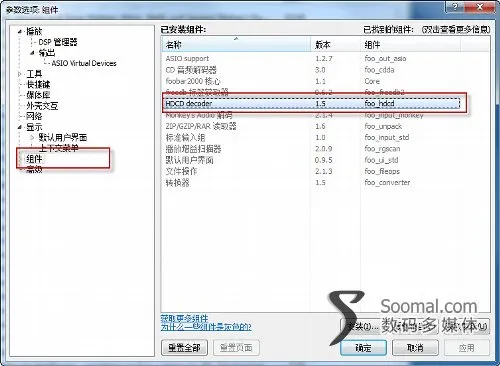The width and height of the screenshot is (500, 366).
Task: Expand the 默认用户界面 node arrow
Action: 32,137
